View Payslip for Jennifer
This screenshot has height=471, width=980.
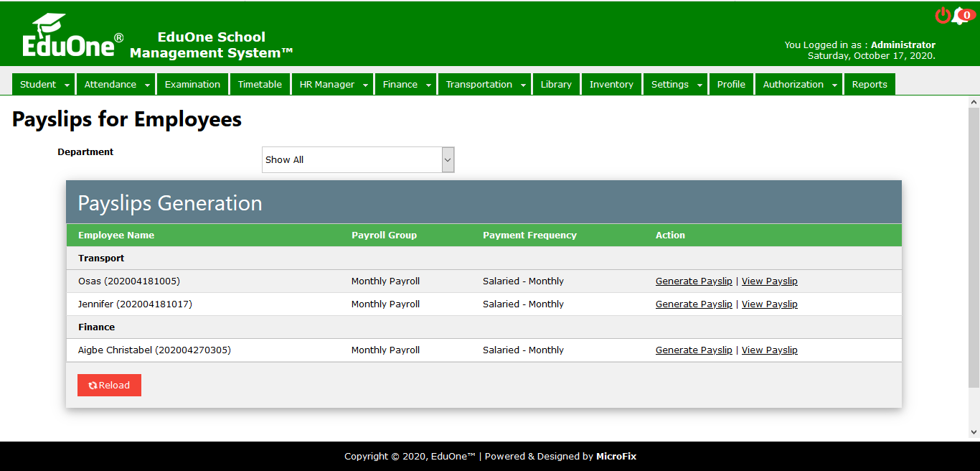769,304
